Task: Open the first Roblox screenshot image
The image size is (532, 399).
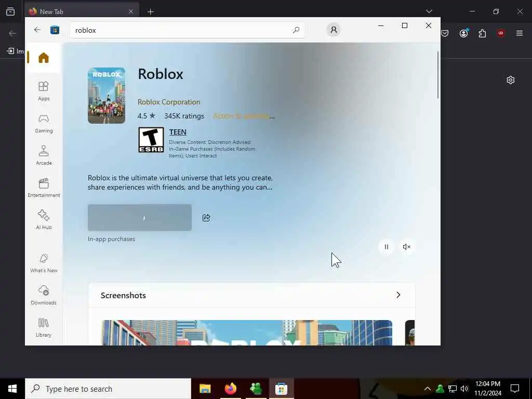Action: pyautogui.click(x=247, y=332)
